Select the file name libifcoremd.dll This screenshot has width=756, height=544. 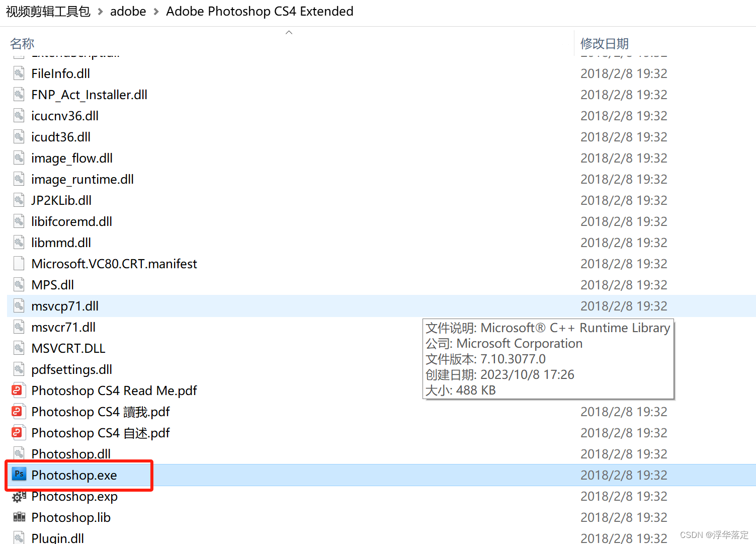point(72,221)
